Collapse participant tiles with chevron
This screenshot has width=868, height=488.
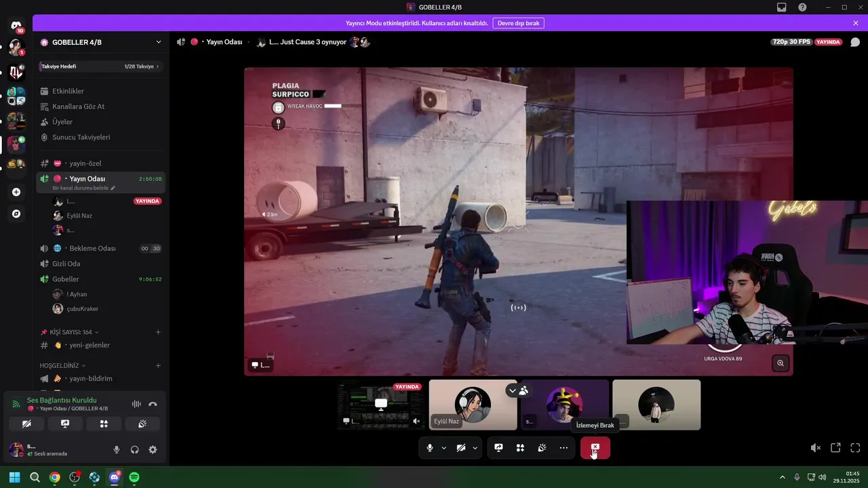(x=512, y=391)
